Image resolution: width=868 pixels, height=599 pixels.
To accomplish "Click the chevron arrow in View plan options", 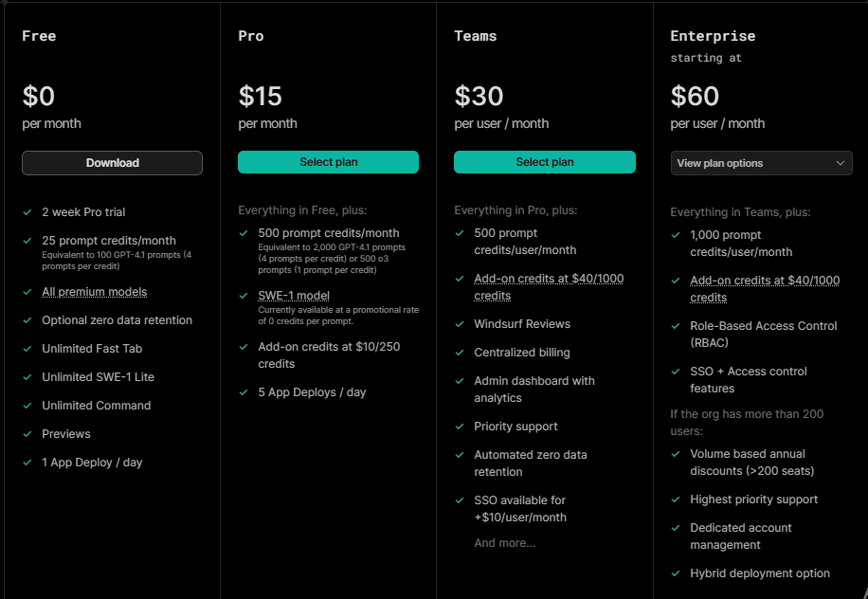I will coord(841,163).
